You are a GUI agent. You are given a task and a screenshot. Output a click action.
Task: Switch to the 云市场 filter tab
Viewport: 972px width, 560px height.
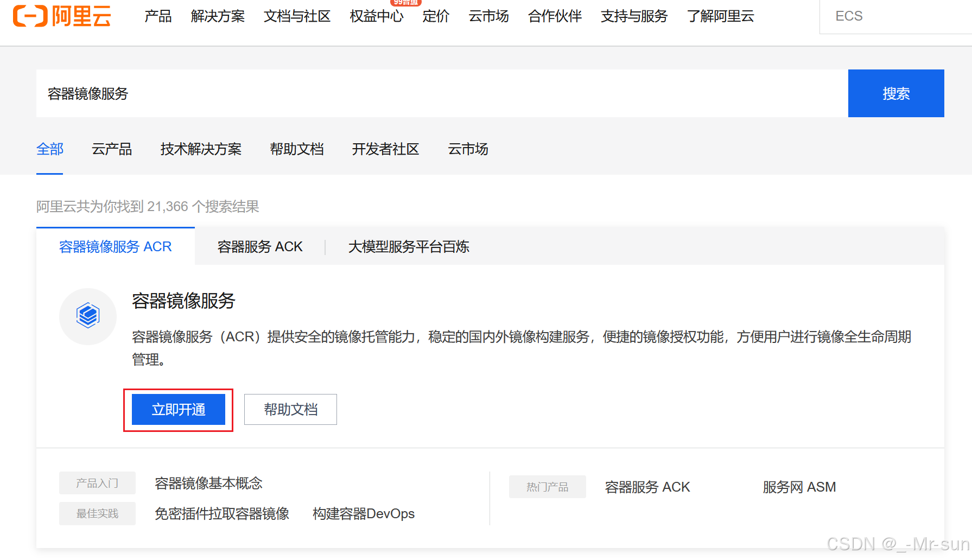(x=468, y=149)
